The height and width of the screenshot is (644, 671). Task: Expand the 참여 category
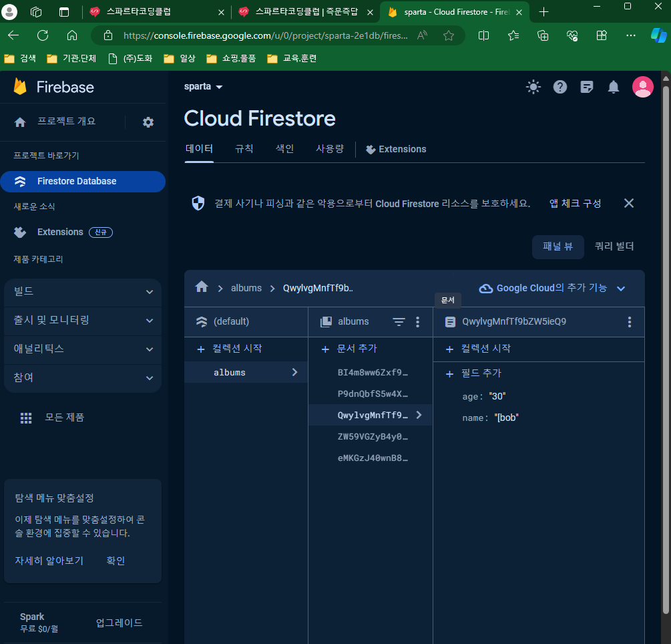click(83, 377)
